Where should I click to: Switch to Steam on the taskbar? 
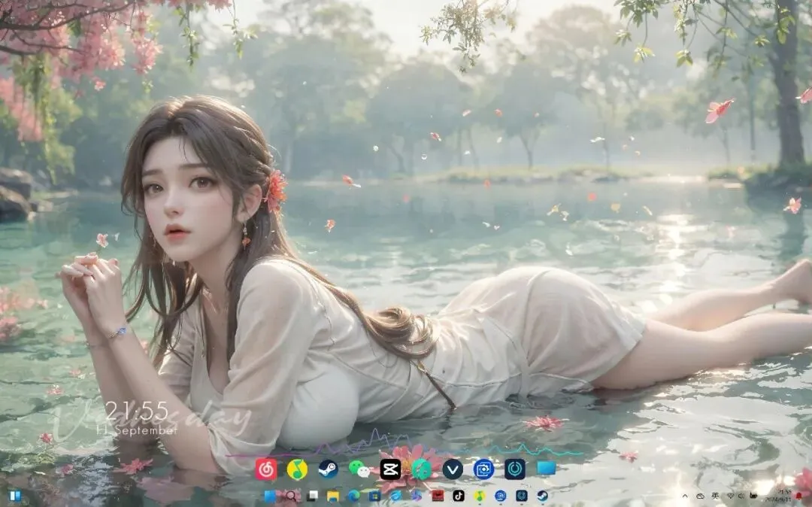pyautogui.click(x=542, y=496)
